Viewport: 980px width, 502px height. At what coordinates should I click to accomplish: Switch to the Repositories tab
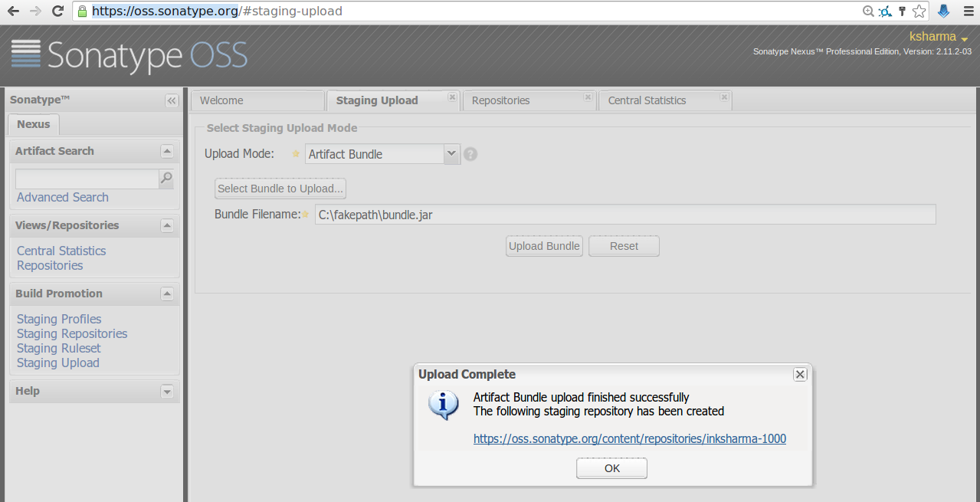click(x=529, y=100)
